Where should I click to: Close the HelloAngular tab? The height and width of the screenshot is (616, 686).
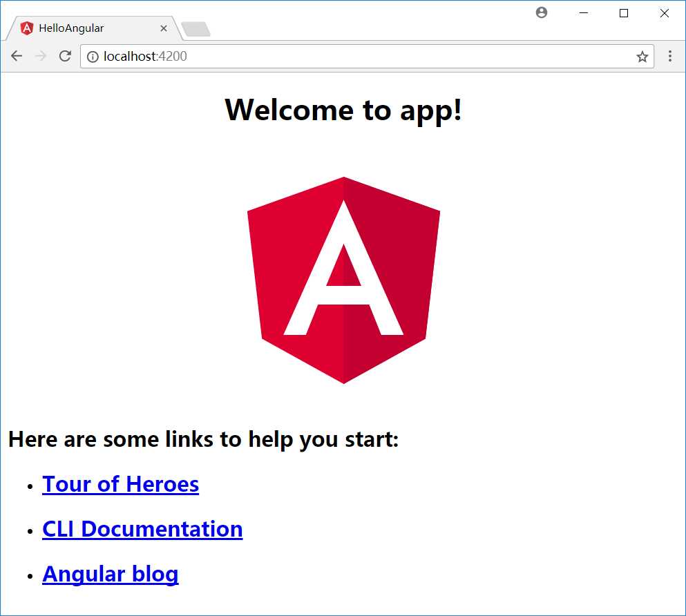tap(164, 28)
